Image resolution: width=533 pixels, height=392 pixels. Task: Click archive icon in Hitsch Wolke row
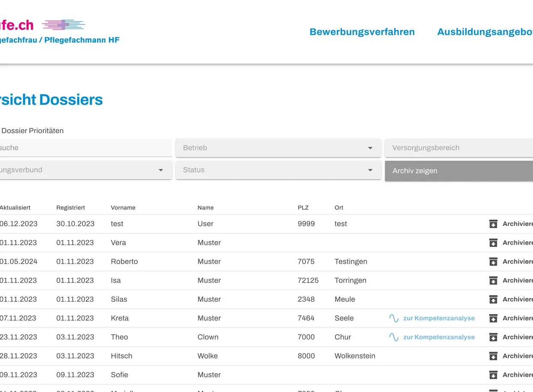(x=493, y=356)
